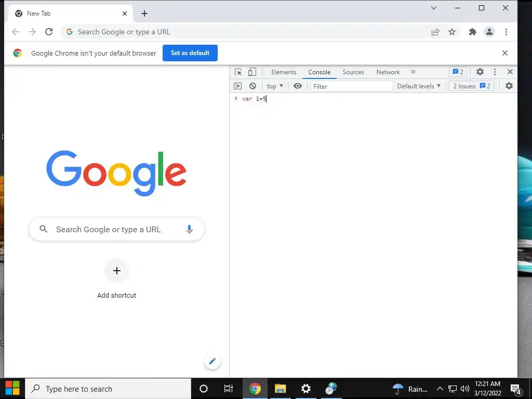Viewport: 532px width, 399px height.
Task: Share this page icon
Action: 435,32
